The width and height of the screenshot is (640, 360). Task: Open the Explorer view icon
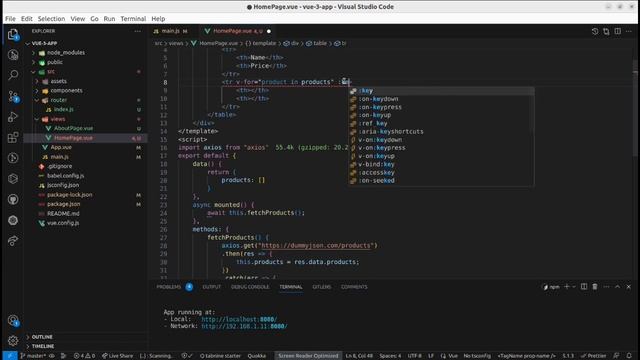click(13, 34)
